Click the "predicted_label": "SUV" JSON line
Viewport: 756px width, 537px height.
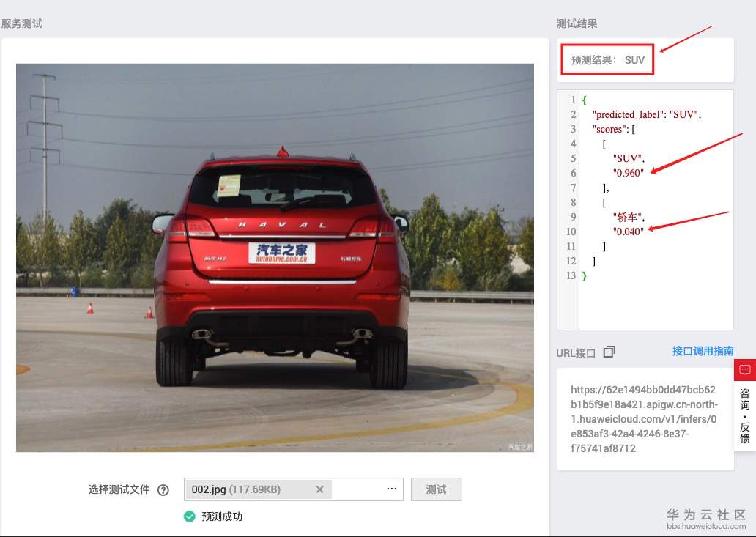click(x=646, y=114)
